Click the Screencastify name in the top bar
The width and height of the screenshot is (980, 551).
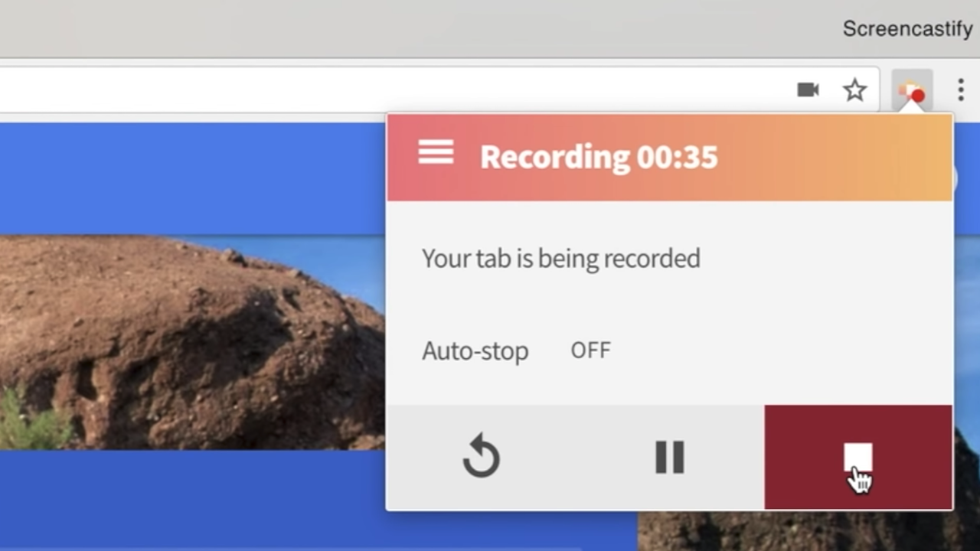[x=906, y=29]
